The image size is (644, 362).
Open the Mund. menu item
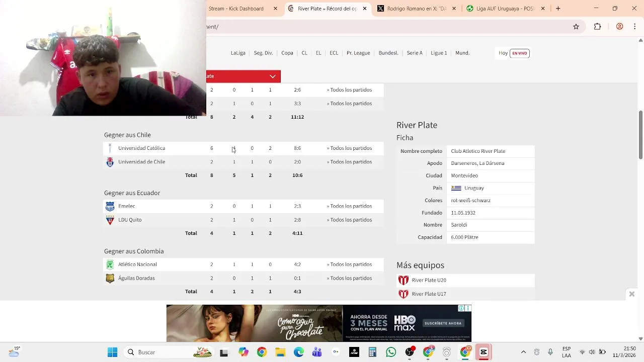(x=462, y=53)
